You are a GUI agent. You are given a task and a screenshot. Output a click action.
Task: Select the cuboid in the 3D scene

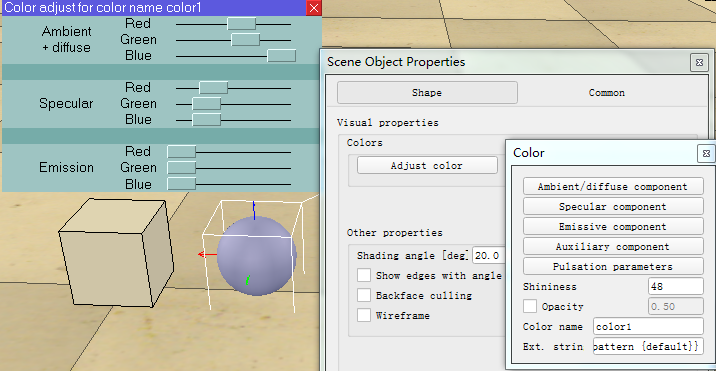[x=116, y=254]
